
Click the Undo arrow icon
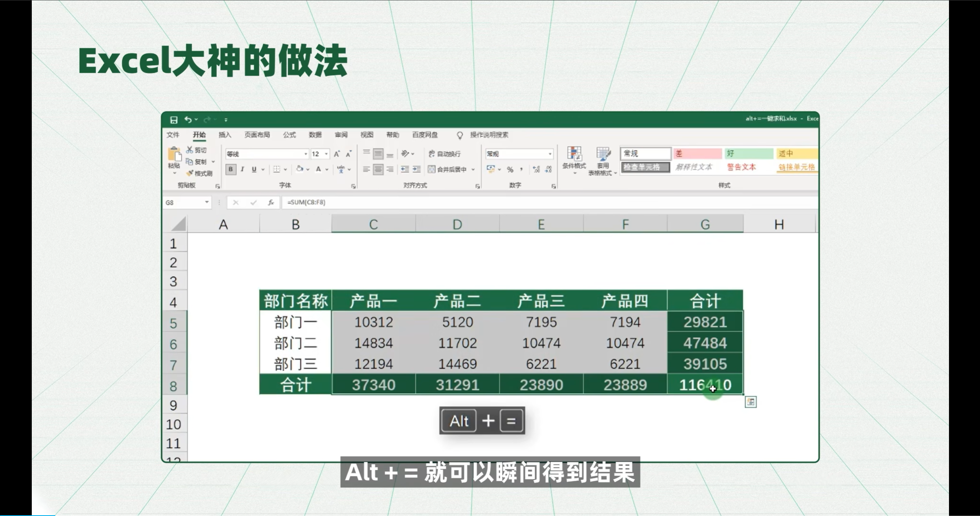tap(188, 120)
